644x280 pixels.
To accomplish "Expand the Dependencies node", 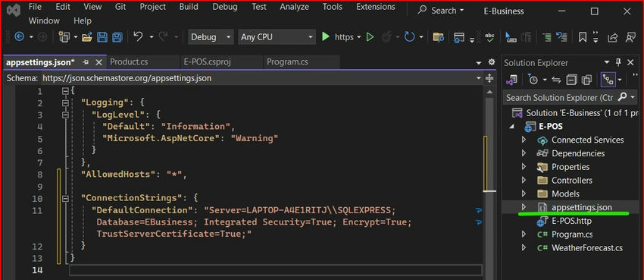I will [x=524, y=153].
